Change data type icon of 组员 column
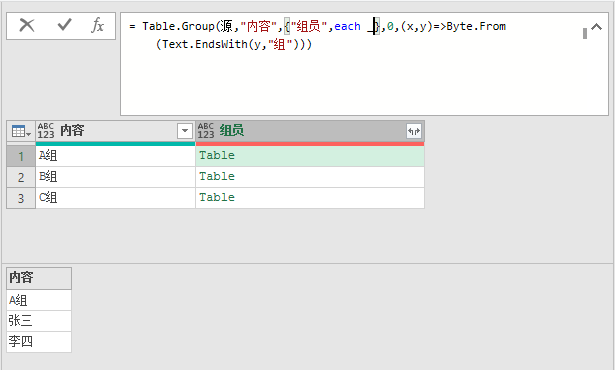The height and width of the screenshot is (370, 615). [206, 131]
